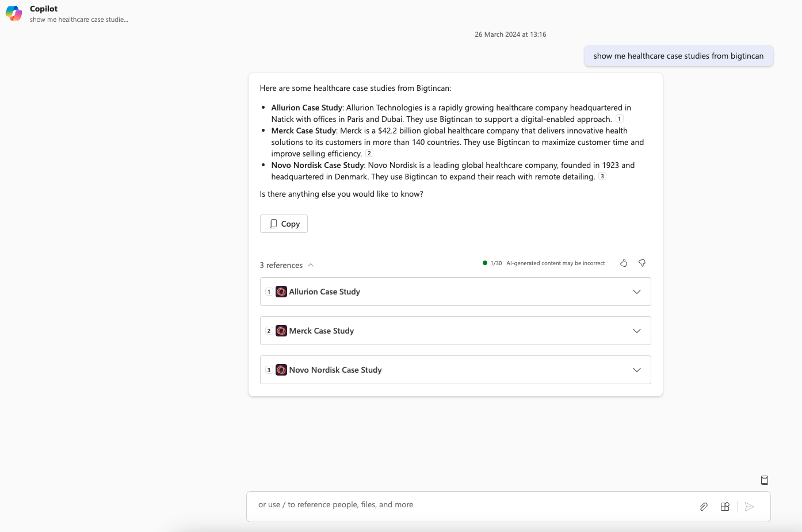Screen dimensions: 802x532
Task: Click reference number badge 3 in the references list
Action: pos(269,370)
